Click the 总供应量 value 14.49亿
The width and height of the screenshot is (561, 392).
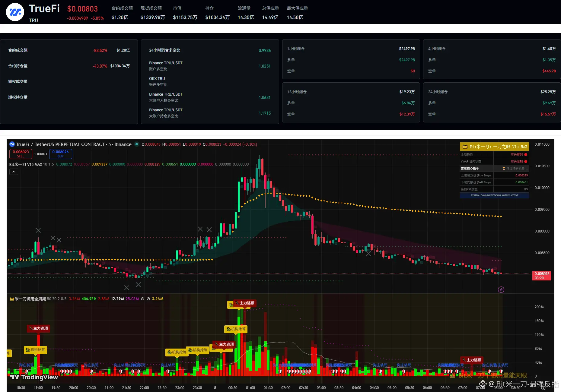tap(270, 17)
